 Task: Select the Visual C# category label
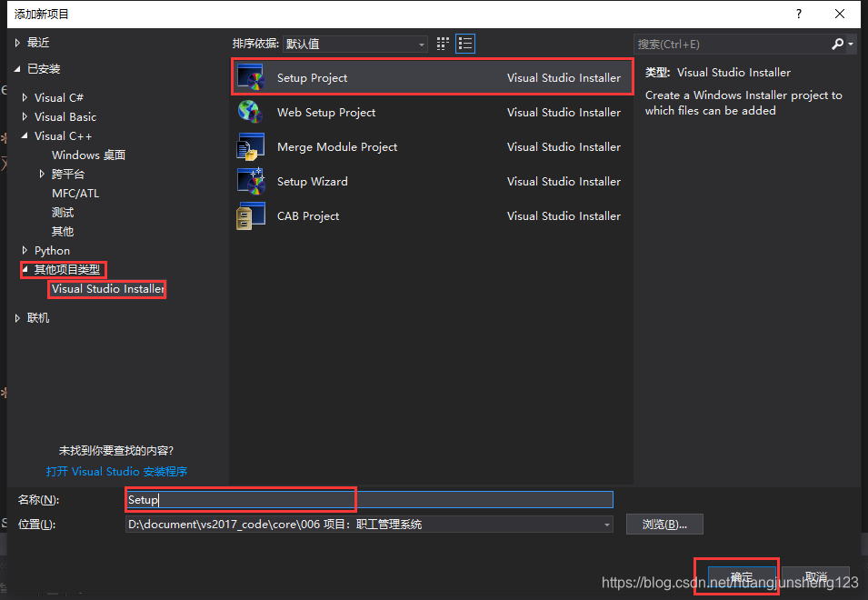pyautogui.click(x=59, y=97)
